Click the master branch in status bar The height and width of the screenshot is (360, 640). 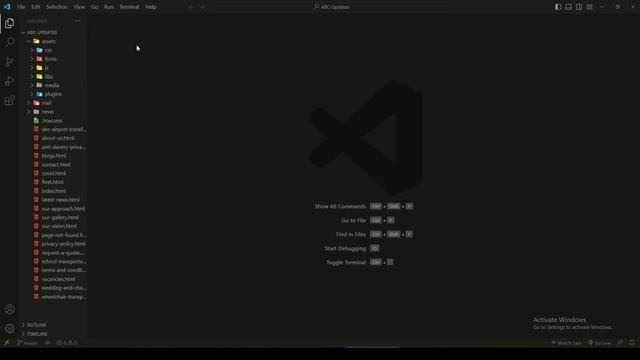click(x=27, y=343)
